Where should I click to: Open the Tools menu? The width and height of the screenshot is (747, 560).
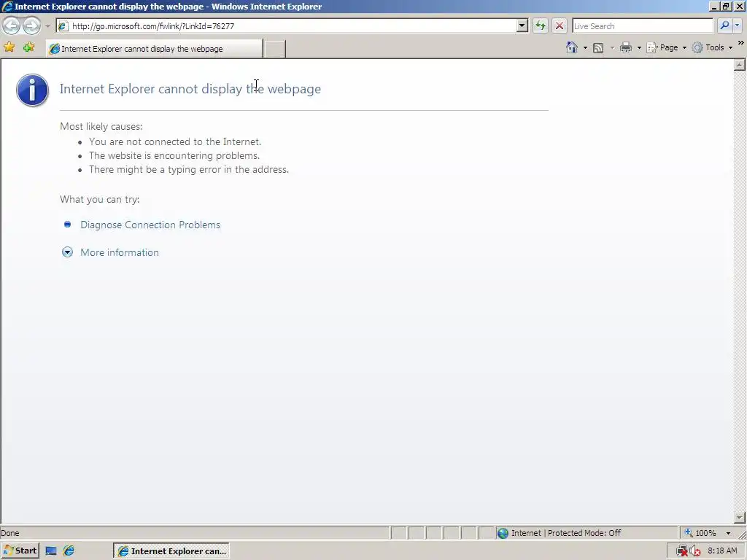pyautogui.click(x=712, y=47)
